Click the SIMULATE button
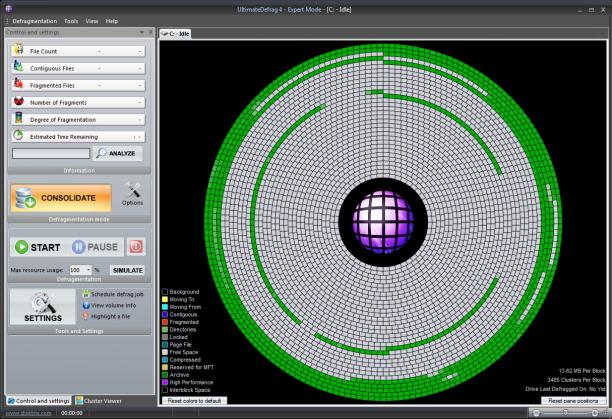This screenshot has height=419, width=612. click(127, 270)
